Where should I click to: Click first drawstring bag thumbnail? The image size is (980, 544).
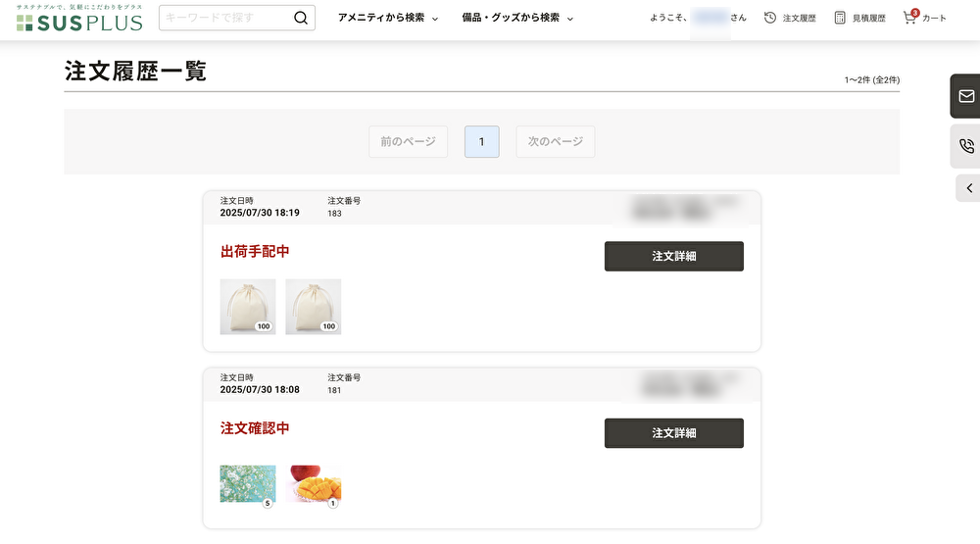click(247, 306)
